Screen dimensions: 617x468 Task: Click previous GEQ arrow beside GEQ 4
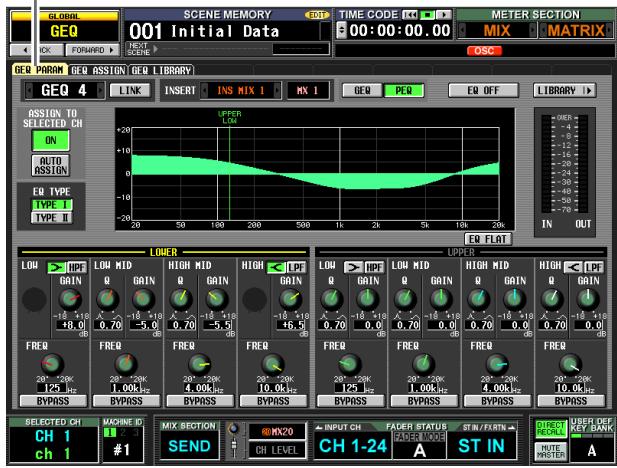coord(29,91)
